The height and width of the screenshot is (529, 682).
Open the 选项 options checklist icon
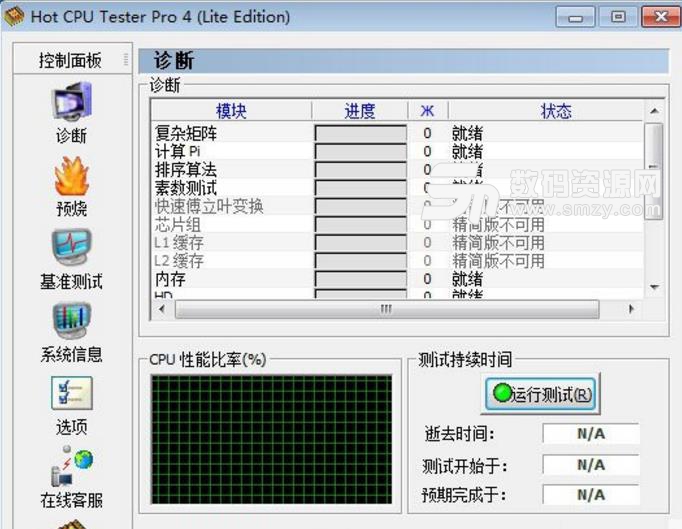pyautogui.click(x=72, y=393)
